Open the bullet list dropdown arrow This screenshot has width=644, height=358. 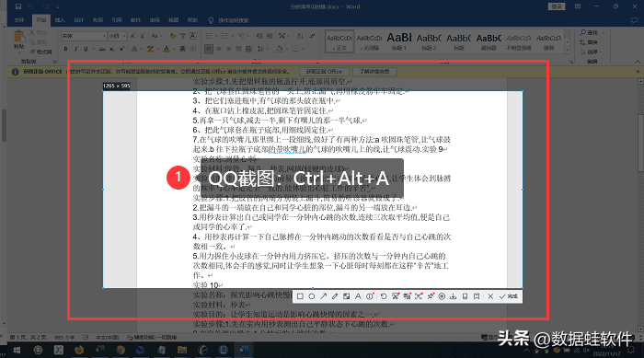pyautogui.click(x=216, y=36)
